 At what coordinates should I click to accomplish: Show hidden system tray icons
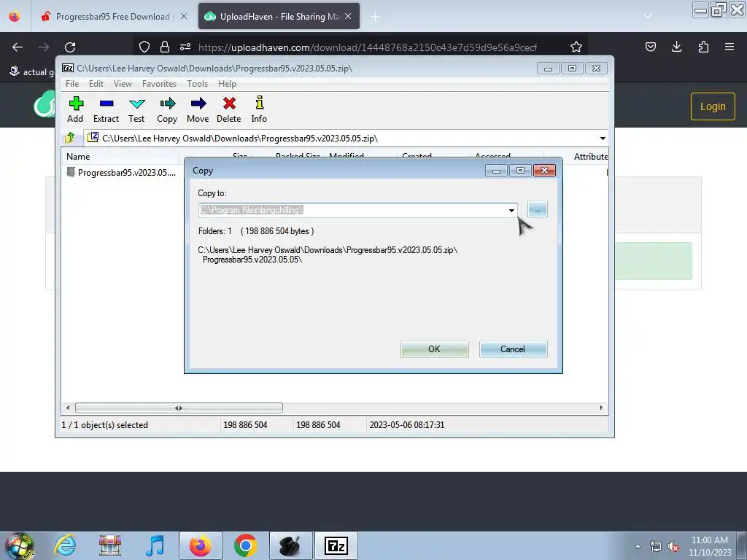point(638,546)
